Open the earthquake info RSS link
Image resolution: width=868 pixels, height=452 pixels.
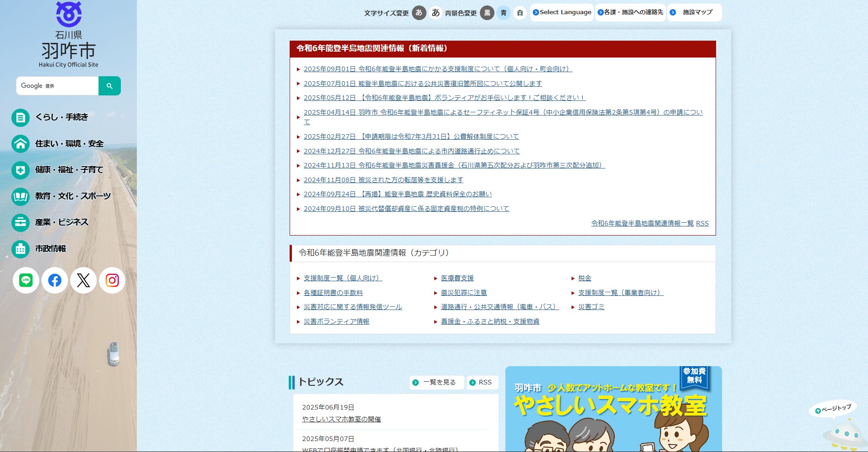pos(702,223)
